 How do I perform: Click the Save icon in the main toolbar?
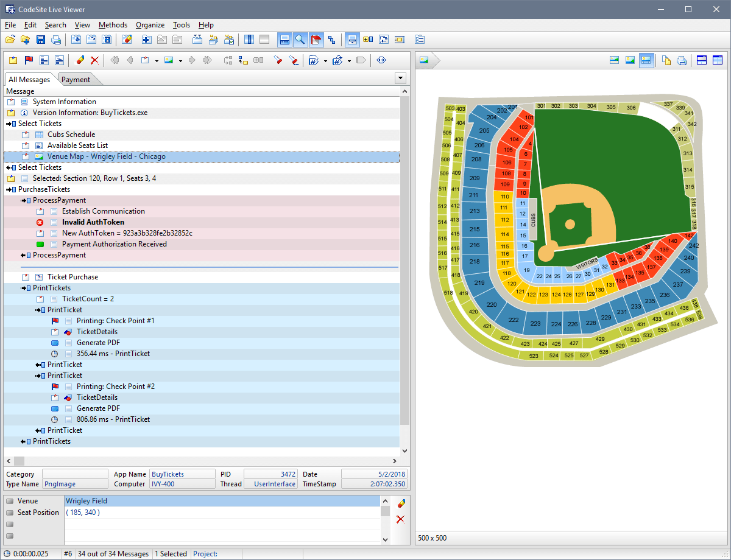(x=40, y=40)
